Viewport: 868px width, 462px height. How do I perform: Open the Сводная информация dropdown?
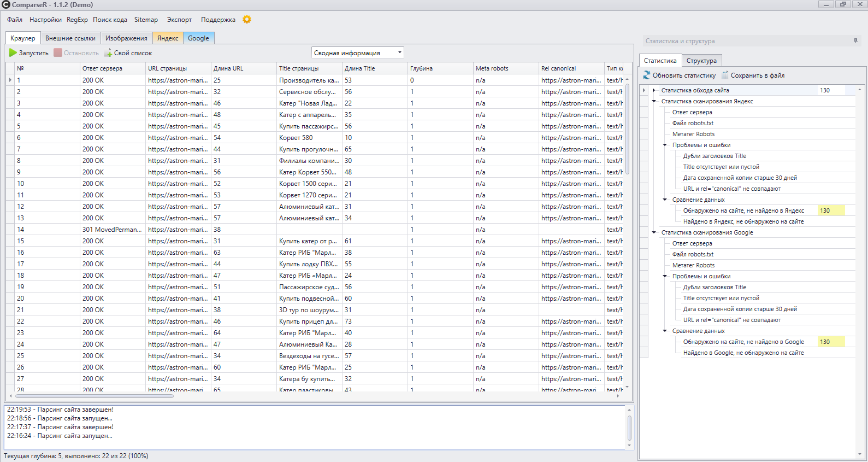(358, 53)
